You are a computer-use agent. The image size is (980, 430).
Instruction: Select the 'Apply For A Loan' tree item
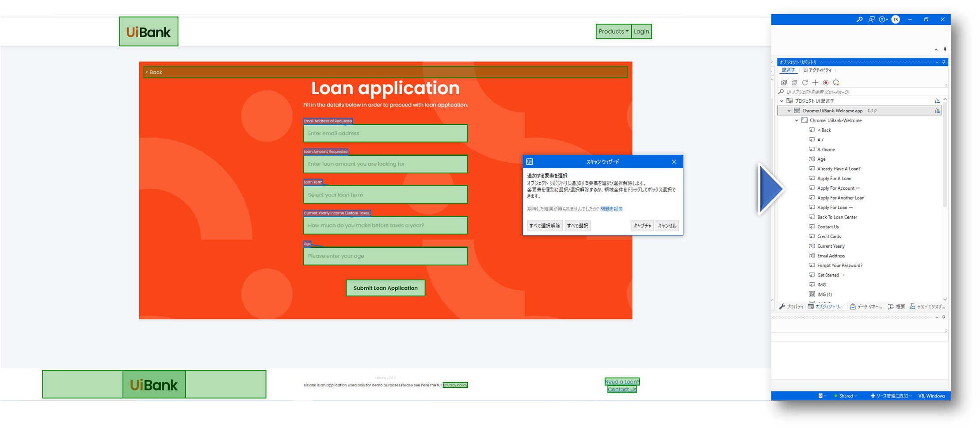point(834,179)
